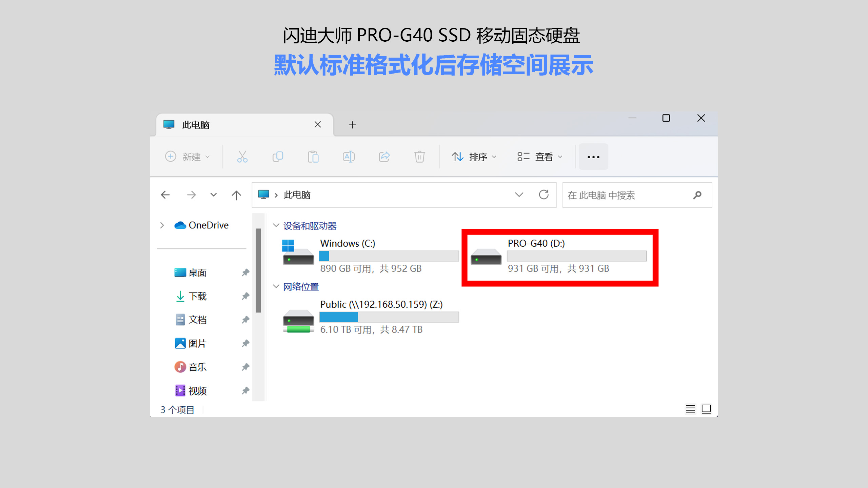Open 桌面 (Desktop) in sidebar
This screenshot has width=868, height=488.
click(x=190, y=272)
